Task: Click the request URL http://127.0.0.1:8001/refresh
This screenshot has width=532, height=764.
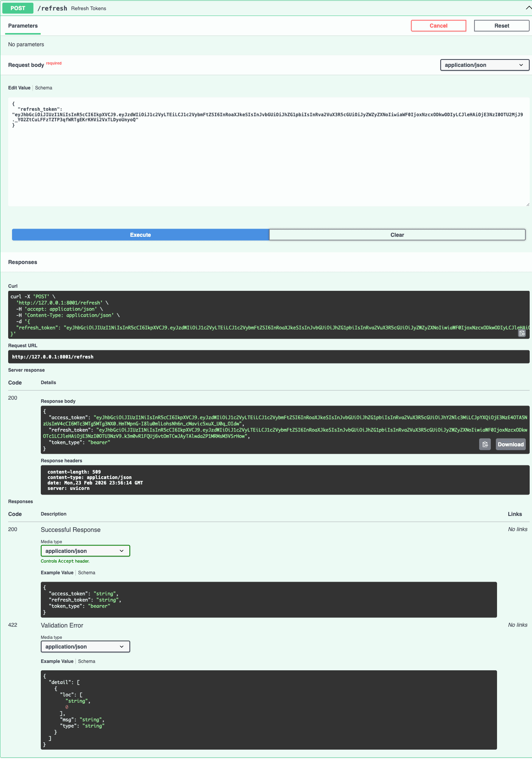Action: coord(53,357)
